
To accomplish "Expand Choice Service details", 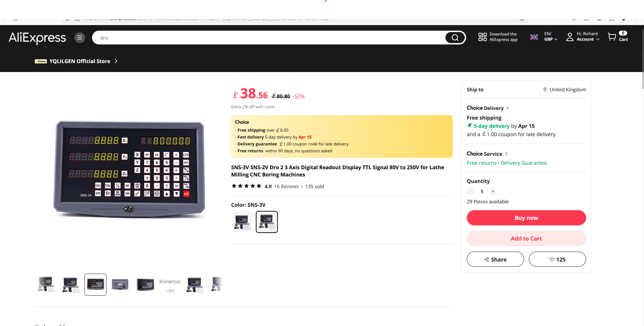I will tap(487, 154).
